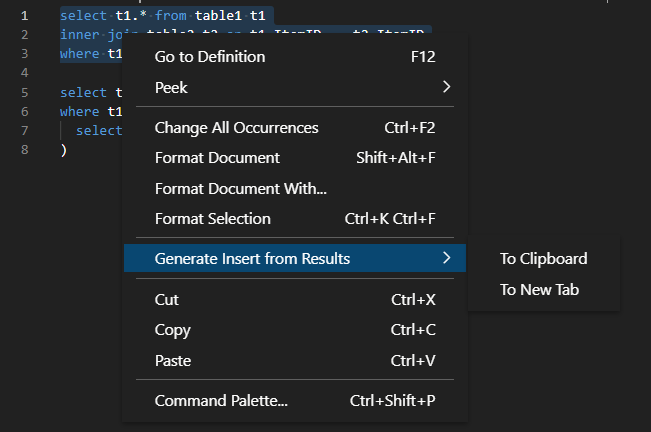
Task: Choose To New Tab in submenu
Action: [539, 290]
